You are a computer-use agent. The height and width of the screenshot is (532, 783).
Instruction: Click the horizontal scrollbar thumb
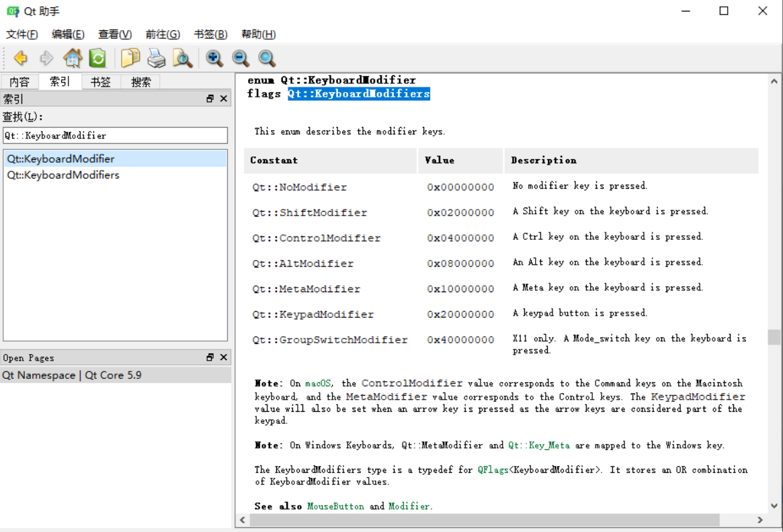coord(485,520)
